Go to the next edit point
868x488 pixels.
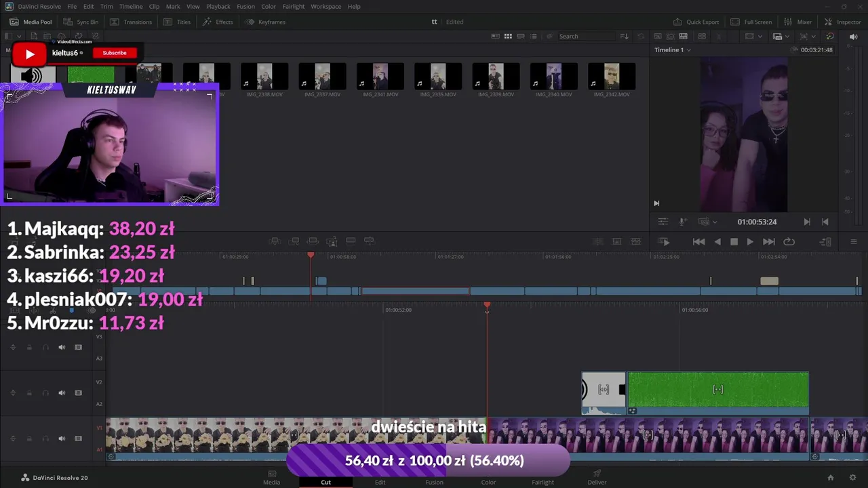pos(807,222)
